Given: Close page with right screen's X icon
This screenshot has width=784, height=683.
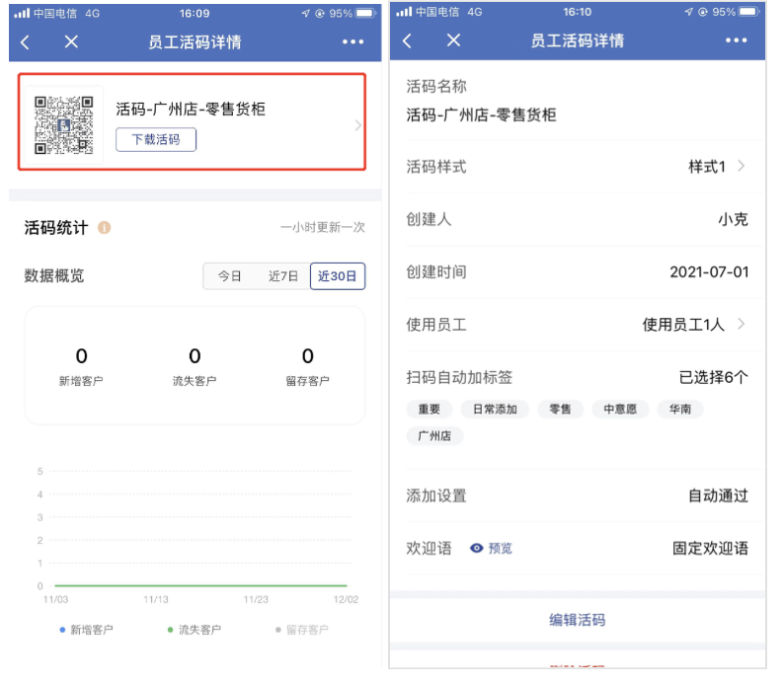Looking at the screenshot, I should coord(453,40).
